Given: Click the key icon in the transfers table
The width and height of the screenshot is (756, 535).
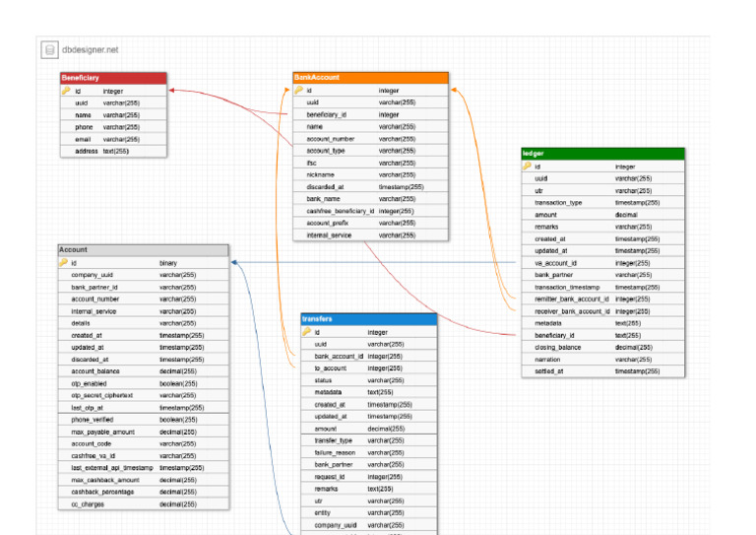Looking at the screenshot, I should click(307, 332).
